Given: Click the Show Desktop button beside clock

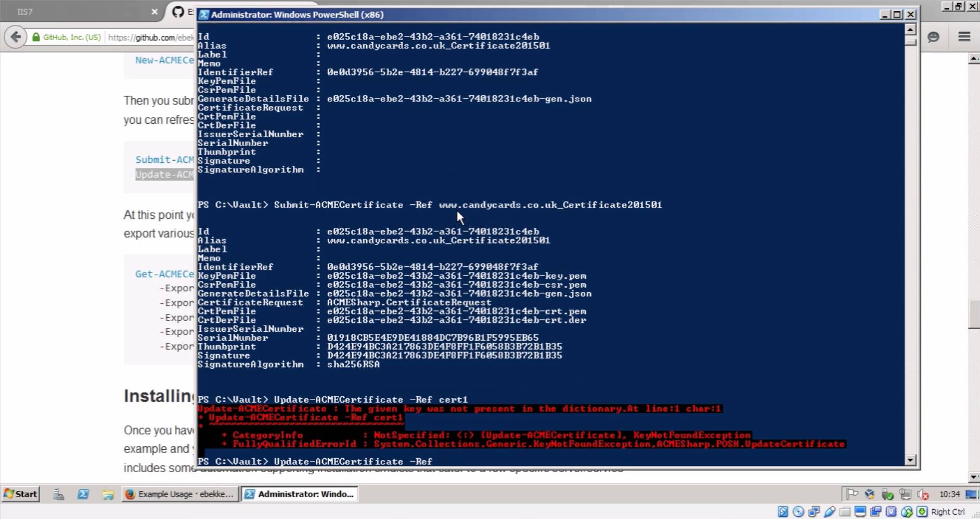Looking at the screenshot, I should click(x=971, y=494).
